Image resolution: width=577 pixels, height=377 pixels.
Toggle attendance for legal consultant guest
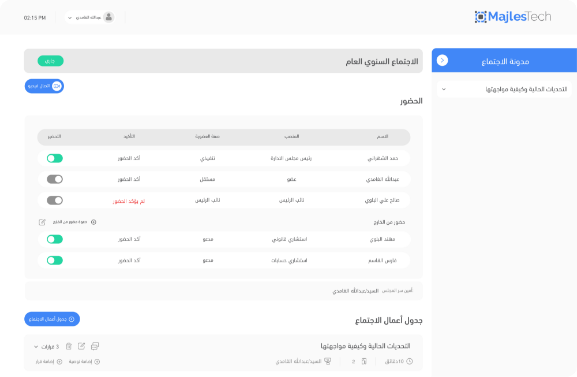click(x=54, y=239)
